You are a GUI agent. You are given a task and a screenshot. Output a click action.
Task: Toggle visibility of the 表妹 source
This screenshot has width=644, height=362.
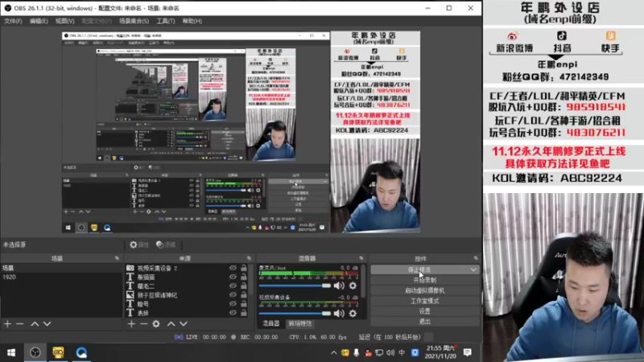click(233, 313)
